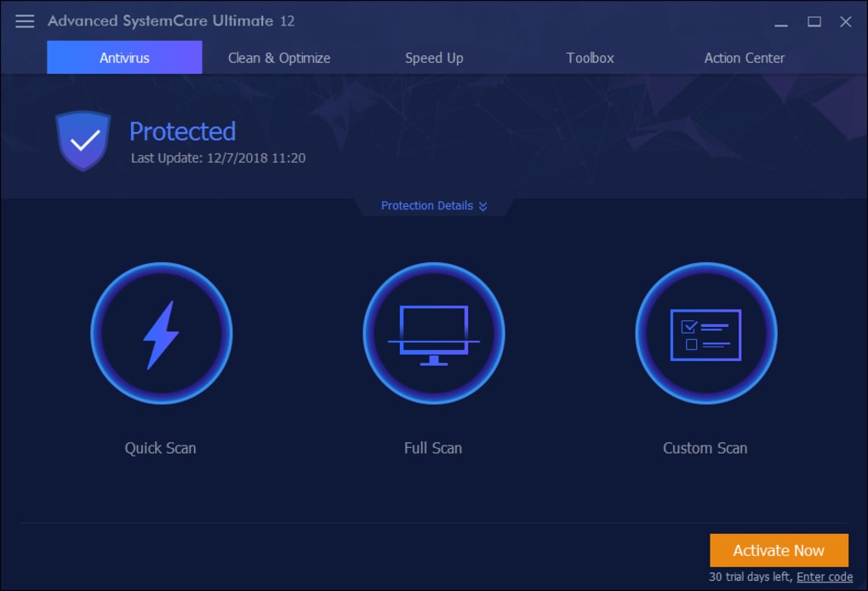Click the Protected status text
The height and width of the screenshot is (591, 868).
tap(183, 131)
